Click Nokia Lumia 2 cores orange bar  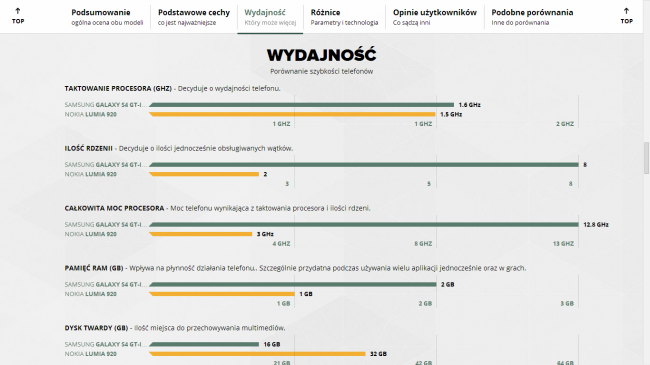pos(204,174)
